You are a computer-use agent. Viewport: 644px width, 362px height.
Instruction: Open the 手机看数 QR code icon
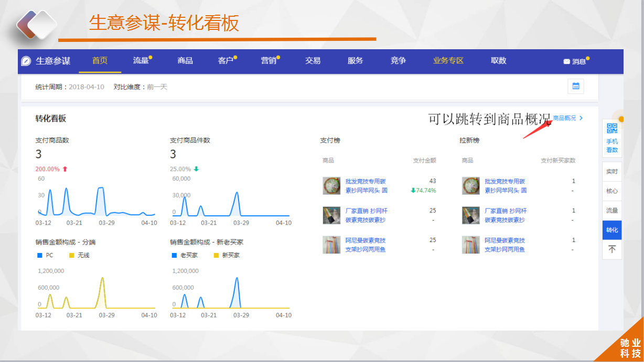click(612, 128)
